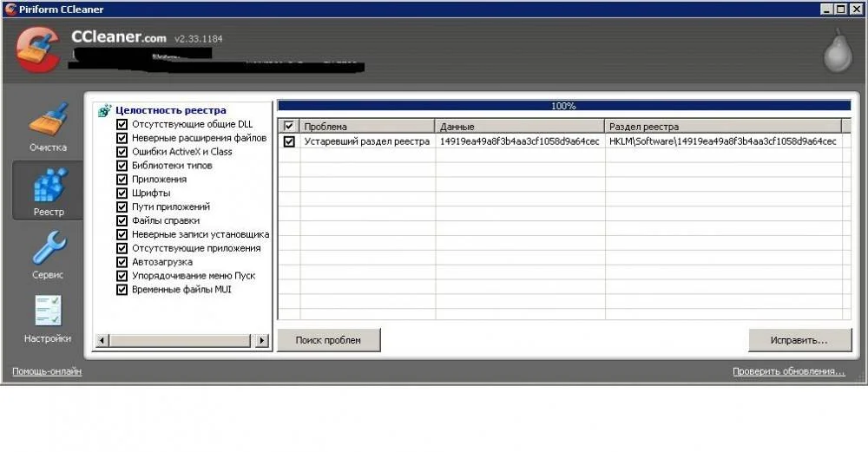Click the 100% scan progress bar
The image size is (868, 452).
[563, 106]
